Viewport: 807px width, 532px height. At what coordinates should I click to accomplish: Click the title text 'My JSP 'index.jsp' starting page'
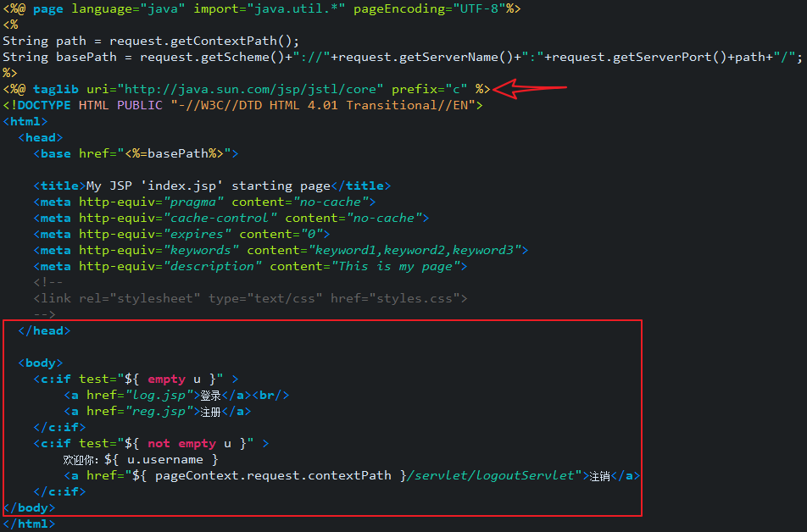click(209, 186)
